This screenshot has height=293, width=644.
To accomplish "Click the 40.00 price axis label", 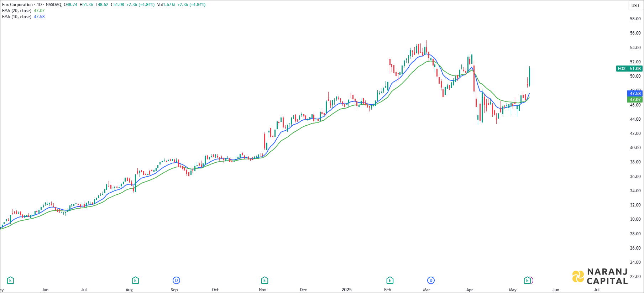I will point(635,148).
